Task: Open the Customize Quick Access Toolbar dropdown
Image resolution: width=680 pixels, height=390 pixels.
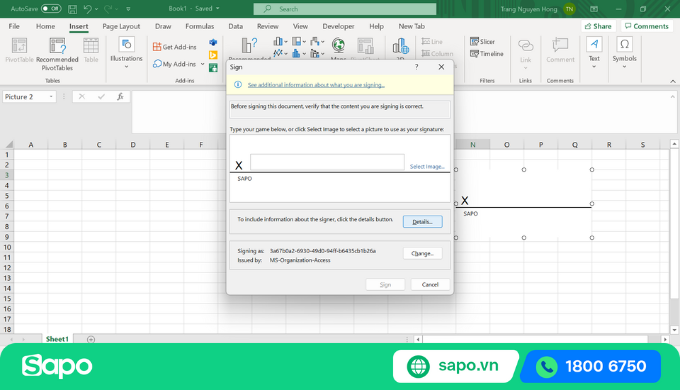Action: click(x=128, y=9)
